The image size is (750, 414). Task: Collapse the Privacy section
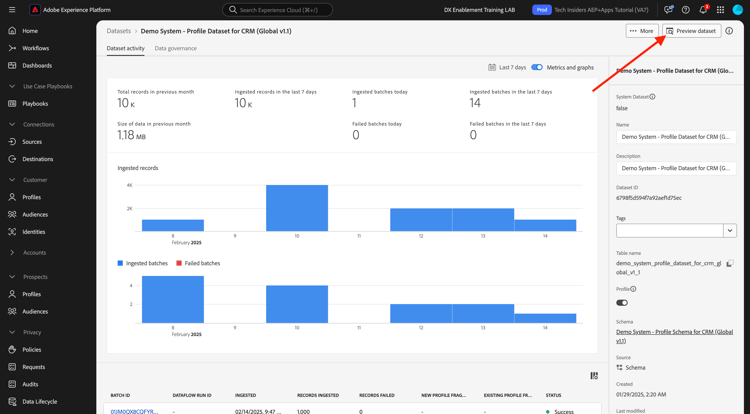(12, 332)
